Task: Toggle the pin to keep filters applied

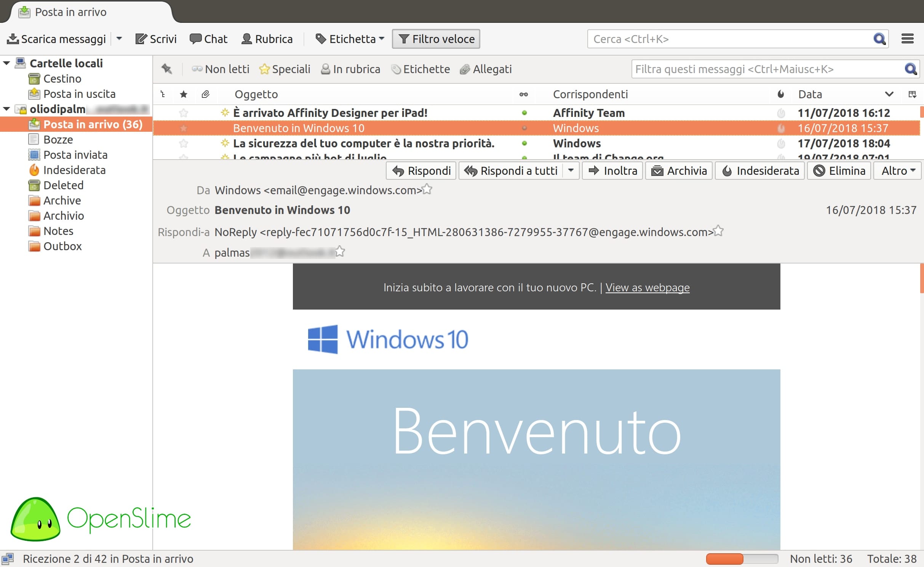Action: coord(166,69)
